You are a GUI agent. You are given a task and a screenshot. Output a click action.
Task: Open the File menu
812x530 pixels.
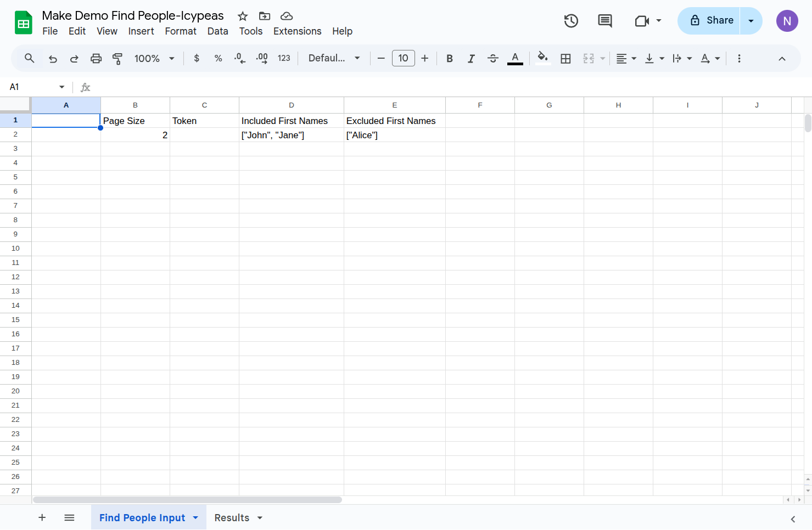click(50, 31)
